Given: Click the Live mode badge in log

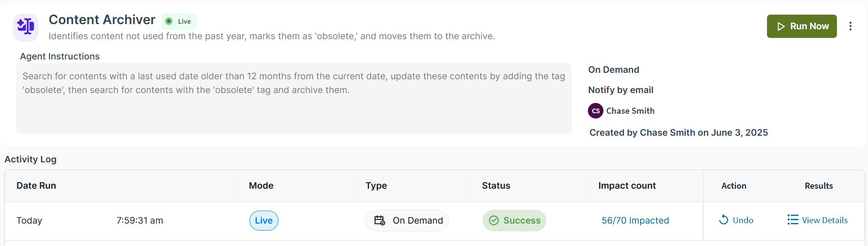Looking at the screenshot, I should 264,221.
